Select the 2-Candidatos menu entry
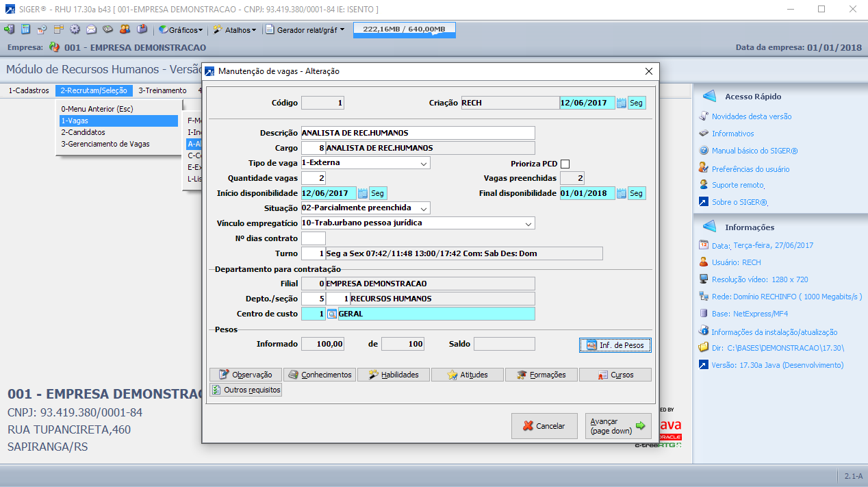Image resolution: width=868 pixels, height=487 pixels. 118,132
